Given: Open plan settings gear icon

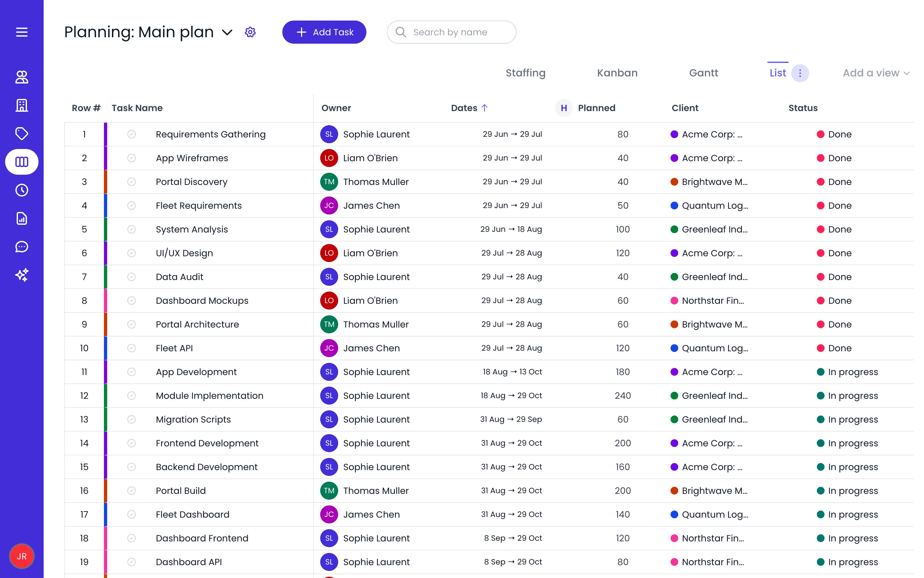Looking at the screenshot, I should pyautogui.click(x=250, y=32).
